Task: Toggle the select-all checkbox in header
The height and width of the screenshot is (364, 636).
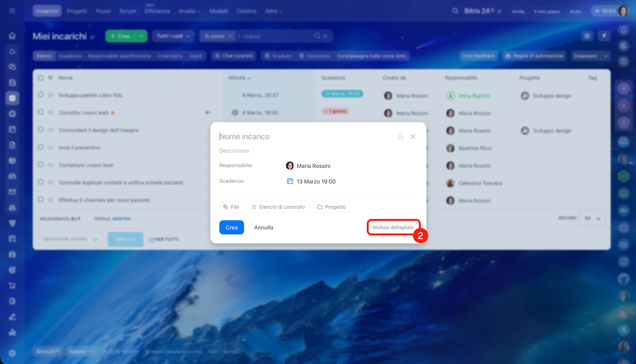Action: [x=41, y=78]
